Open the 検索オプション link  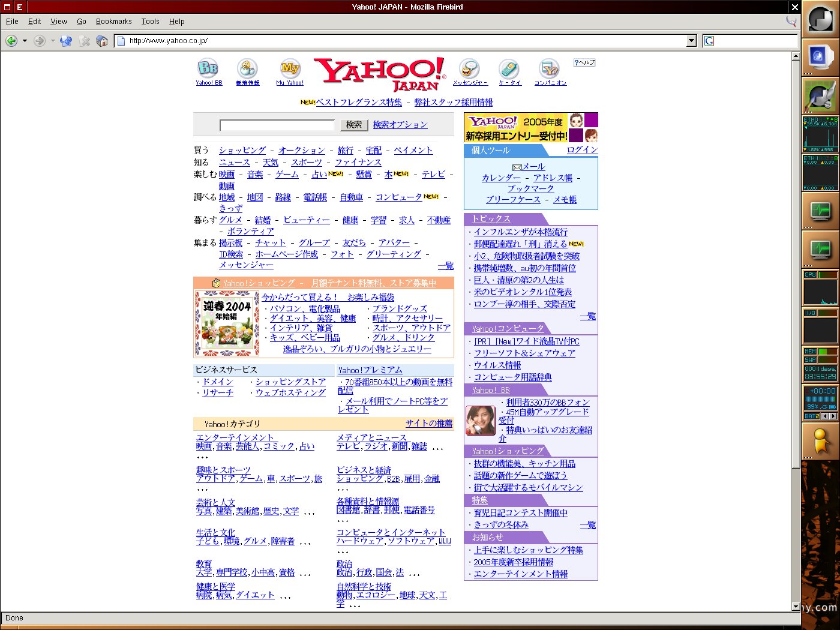pos(400,125)
